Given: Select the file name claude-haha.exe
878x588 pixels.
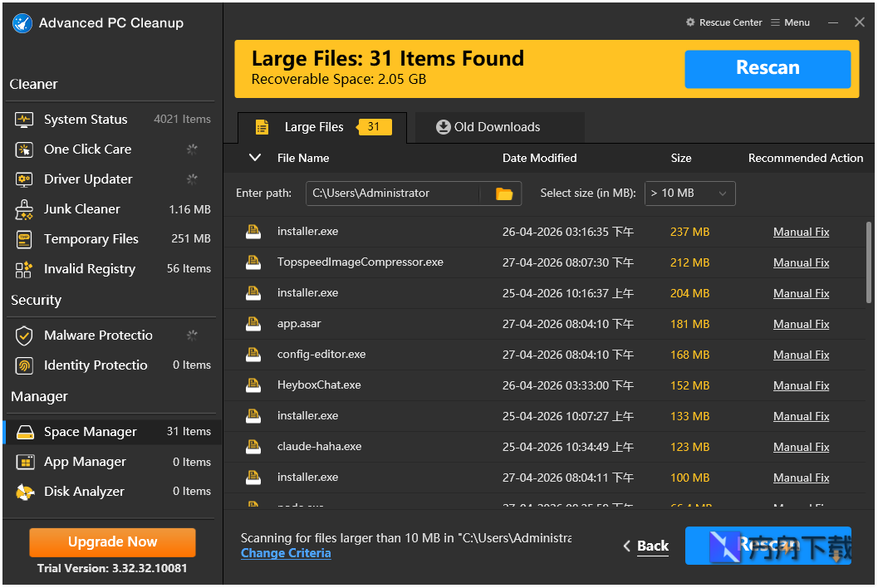Looking at the screenshot, I should point(319,447).
